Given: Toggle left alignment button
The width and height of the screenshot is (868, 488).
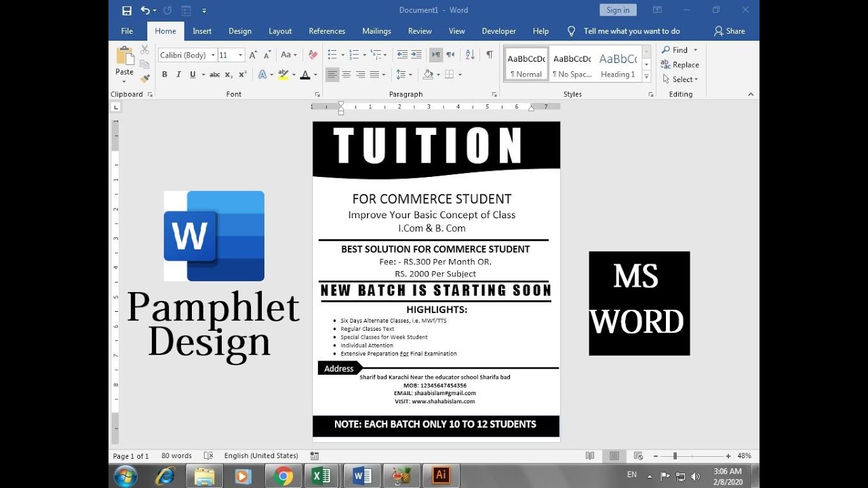Looking at the screenshot, I should coord(332,75).
